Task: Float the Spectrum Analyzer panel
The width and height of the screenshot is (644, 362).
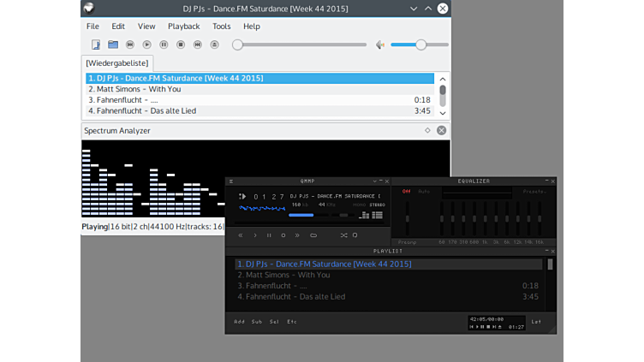Action: (x=427, y=131)
